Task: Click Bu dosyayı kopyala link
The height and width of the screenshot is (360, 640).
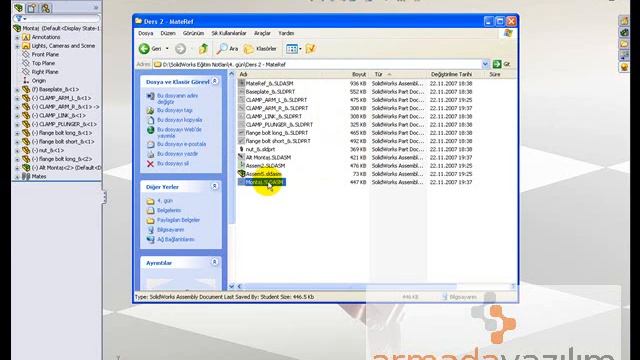Action: (x=180, y=120)
